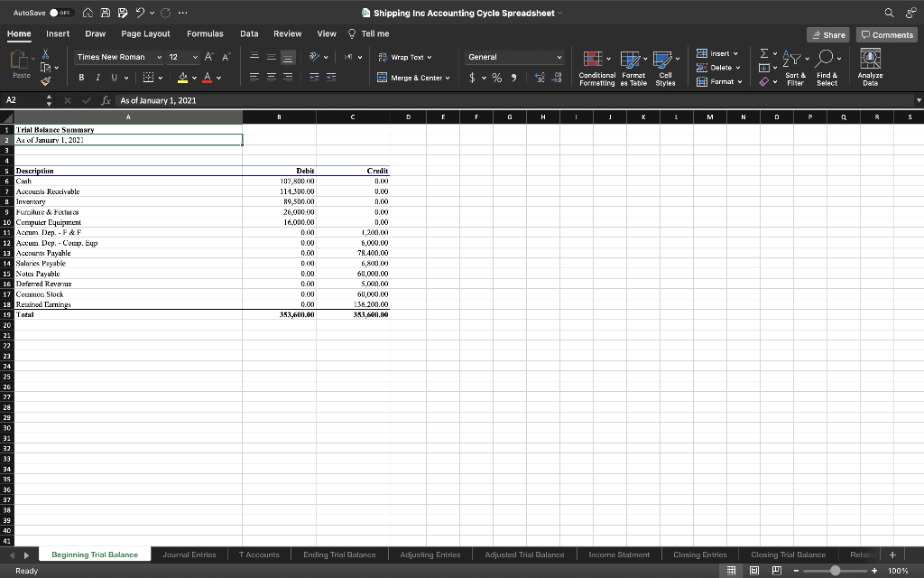
Task: Click the Save icon in title bar
Action: (106, 13)
